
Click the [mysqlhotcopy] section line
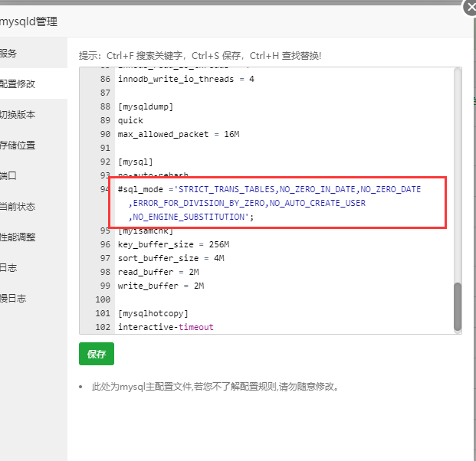click(153, 313)
